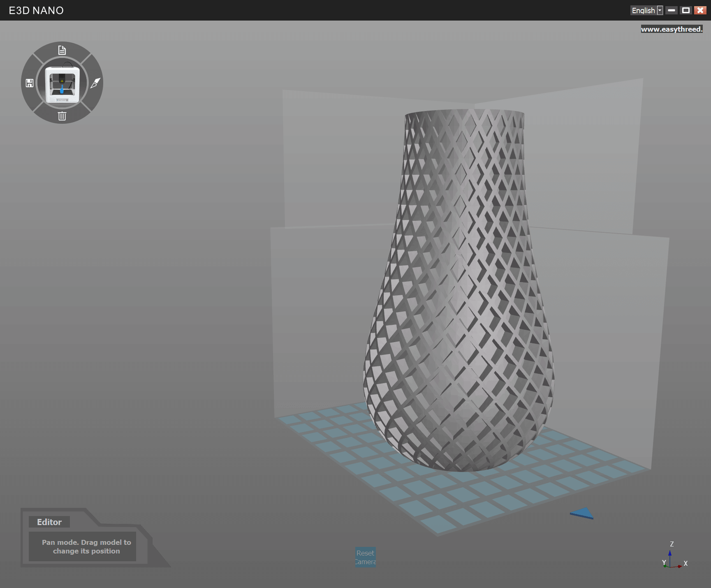Expand language list using dropdown arrow
This screenshot has height=588, width=711.
tap(660, 10)
